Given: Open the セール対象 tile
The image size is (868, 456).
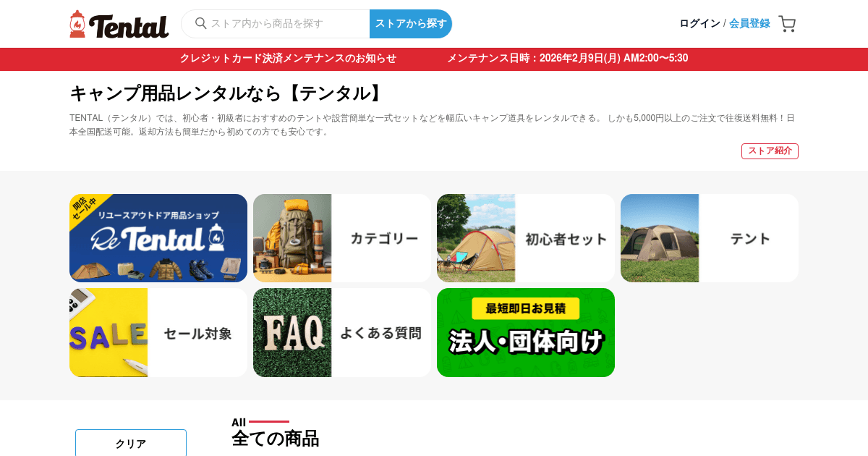Looking at the screenshot, I should [x=158, y=333].
